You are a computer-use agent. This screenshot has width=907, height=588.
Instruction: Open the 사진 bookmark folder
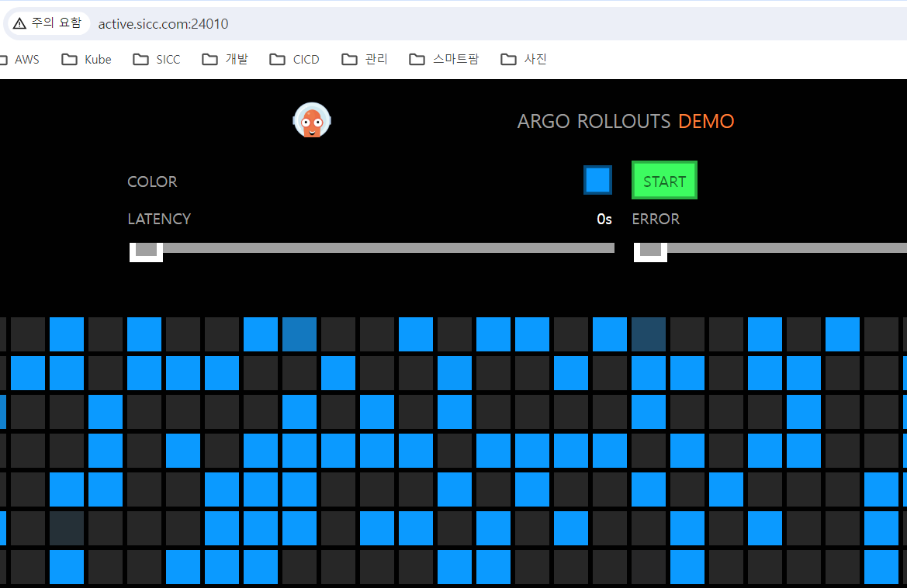524,60
